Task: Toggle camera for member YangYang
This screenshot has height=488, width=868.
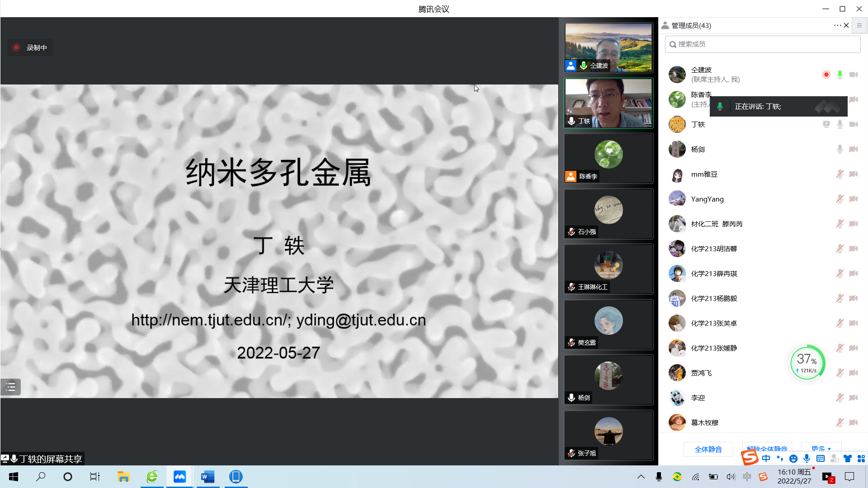Action: 853,199
